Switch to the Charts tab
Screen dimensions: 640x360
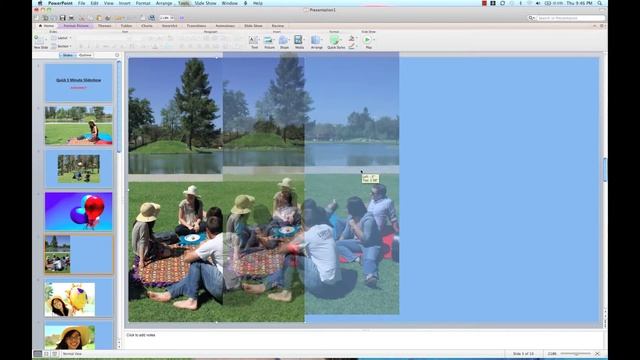tap(147, 26)
